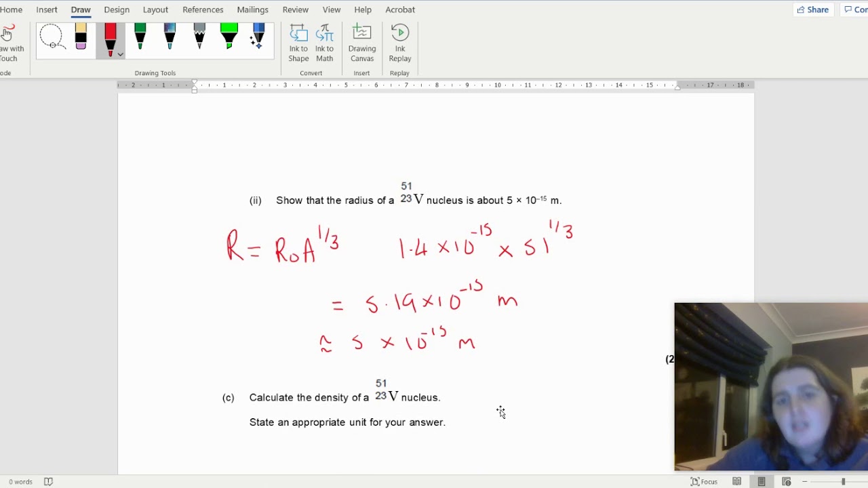Screen dimensions: 868x488
Task: Select the galaxy-patterned pen
Action: [x=170, y=37]
